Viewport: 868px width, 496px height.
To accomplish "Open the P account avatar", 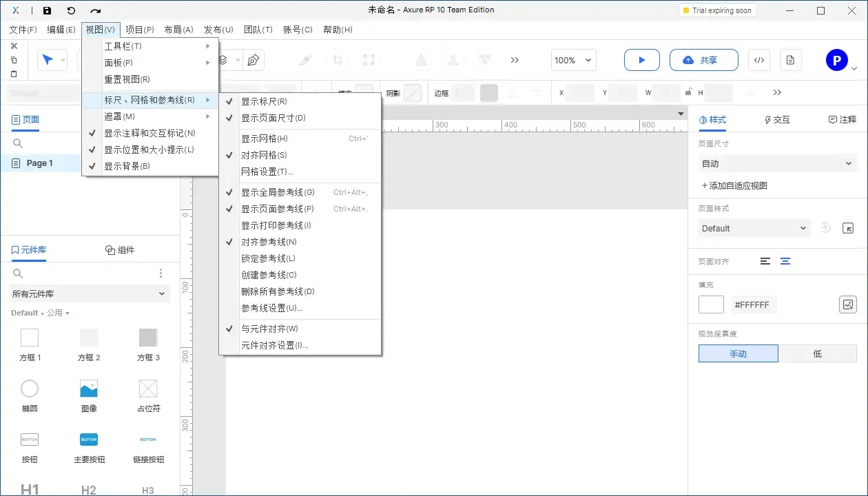I will click(836, 59).
